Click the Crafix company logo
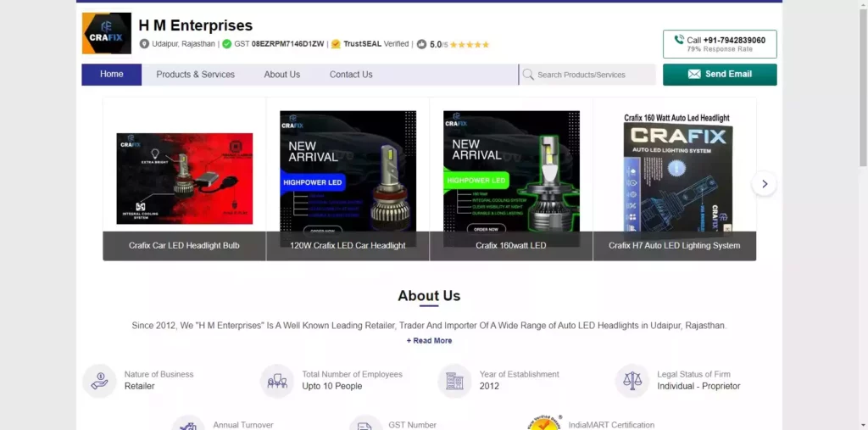The width and height of the screenshot is (868, 430). (x=106, y=33)
